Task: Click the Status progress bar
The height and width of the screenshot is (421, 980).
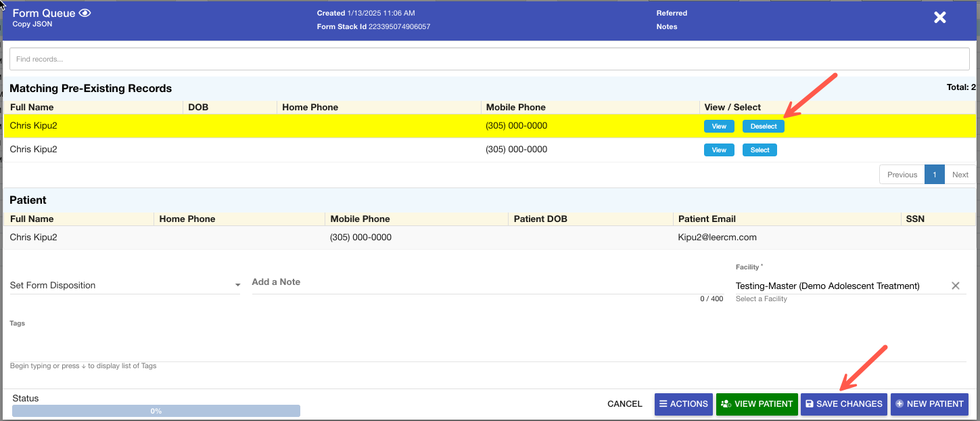Action: (156, 411)
